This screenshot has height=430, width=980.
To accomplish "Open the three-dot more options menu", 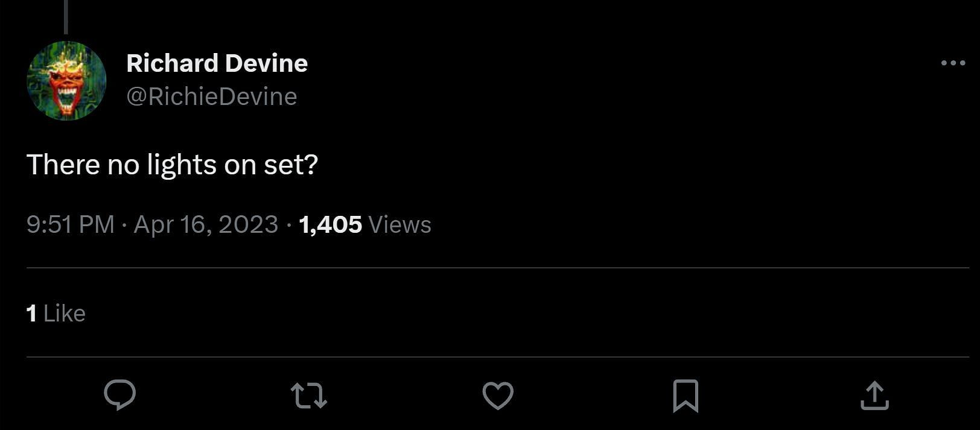I will tap(953, 63).
